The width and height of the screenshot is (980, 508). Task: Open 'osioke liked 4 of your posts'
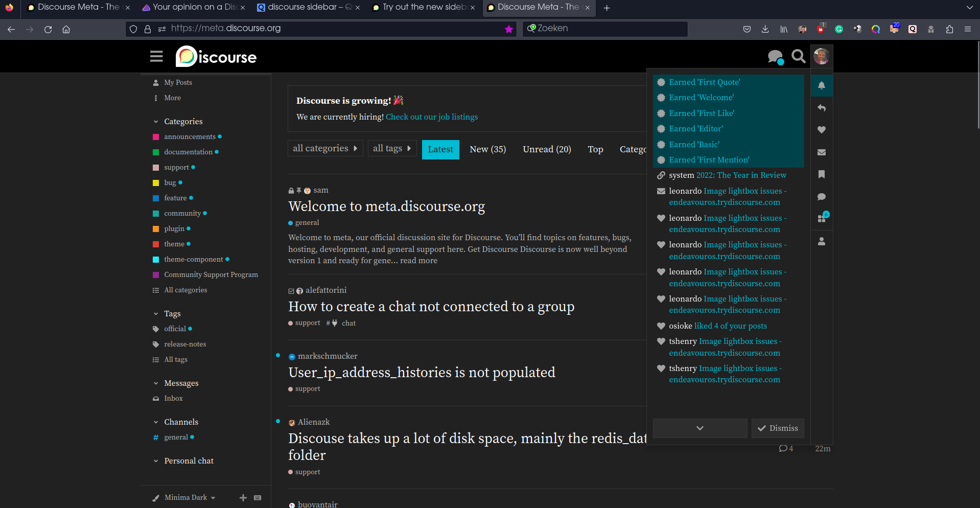[728, 326]
